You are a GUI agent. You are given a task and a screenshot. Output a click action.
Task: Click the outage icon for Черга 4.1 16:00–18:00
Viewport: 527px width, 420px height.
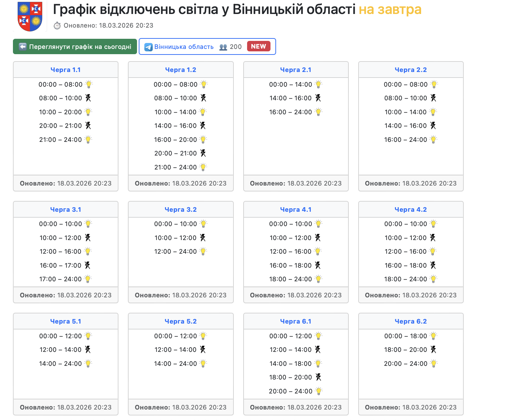pyautogui.click(x=318, y=265)
